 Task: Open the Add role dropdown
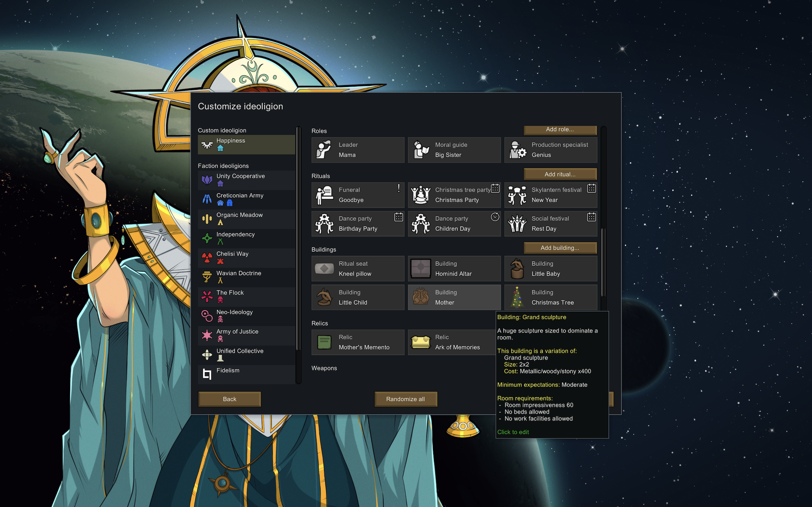click(560, 130)
